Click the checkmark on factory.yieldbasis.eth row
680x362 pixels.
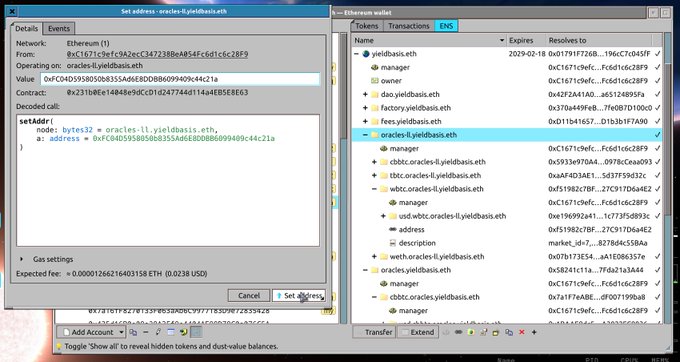pyautogui.click(x=658, y=108)
